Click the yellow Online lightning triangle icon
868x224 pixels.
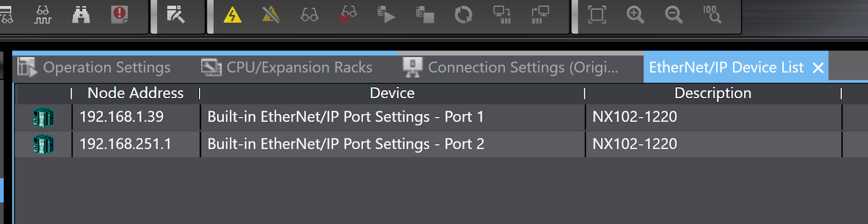tap(232, 15)
